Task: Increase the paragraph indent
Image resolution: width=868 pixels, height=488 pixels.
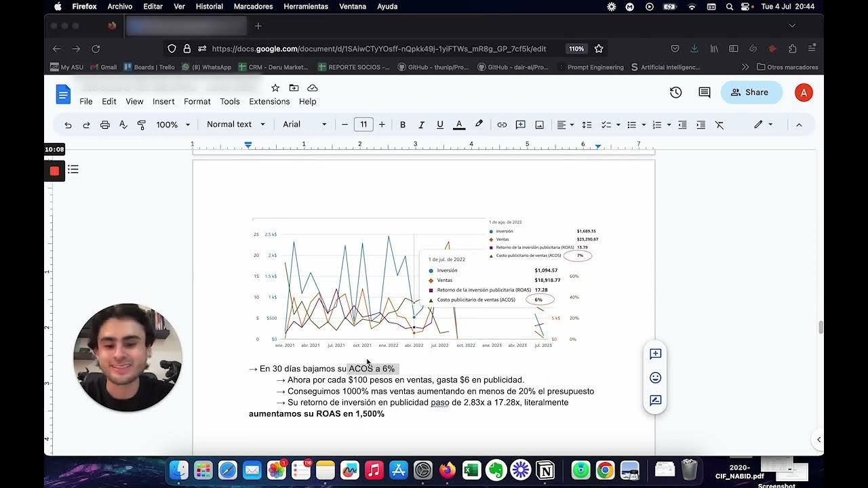Action: click(x=701, y=125)
